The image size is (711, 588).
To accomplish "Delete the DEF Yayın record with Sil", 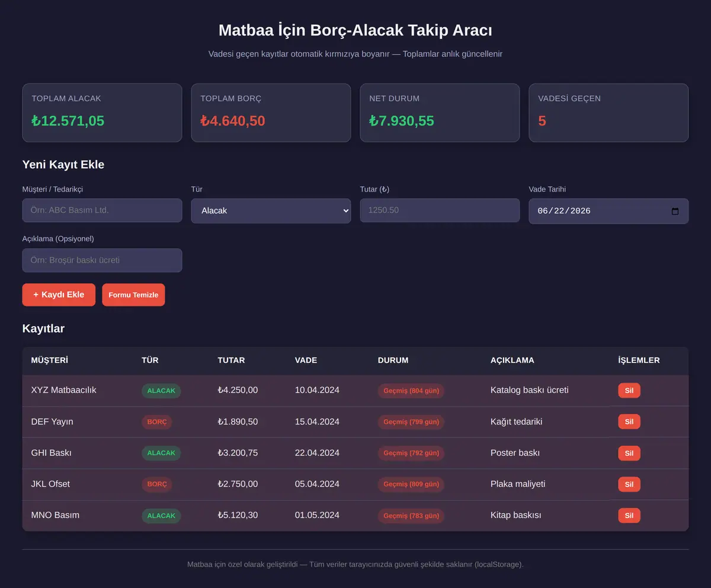I will [629, 421].
